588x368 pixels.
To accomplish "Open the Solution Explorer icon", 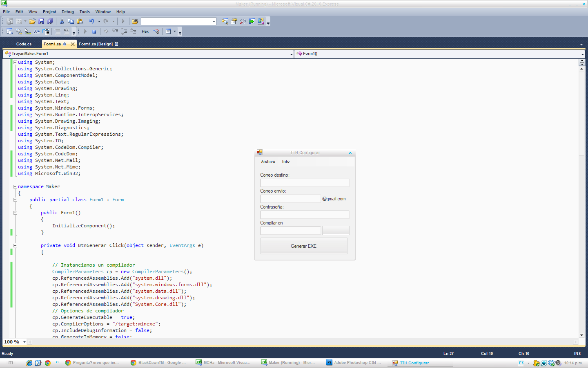I will 225,21.
